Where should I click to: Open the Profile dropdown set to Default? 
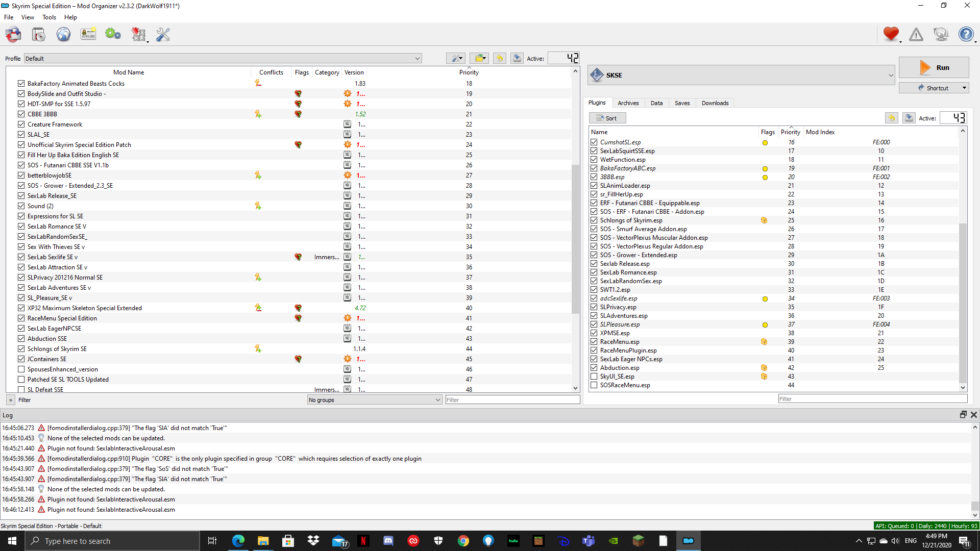point(223,58)
